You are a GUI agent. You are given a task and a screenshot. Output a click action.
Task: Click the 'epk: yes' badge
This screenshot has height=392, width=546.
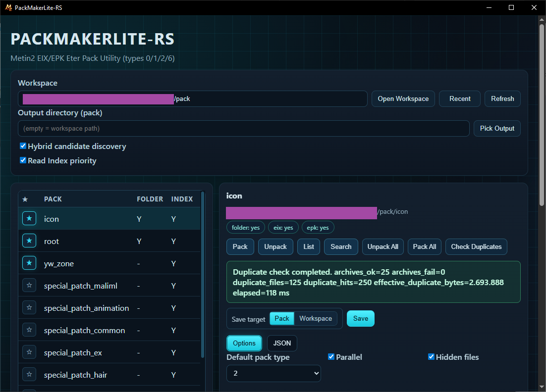pyautogui.click(x=318, y=228)
